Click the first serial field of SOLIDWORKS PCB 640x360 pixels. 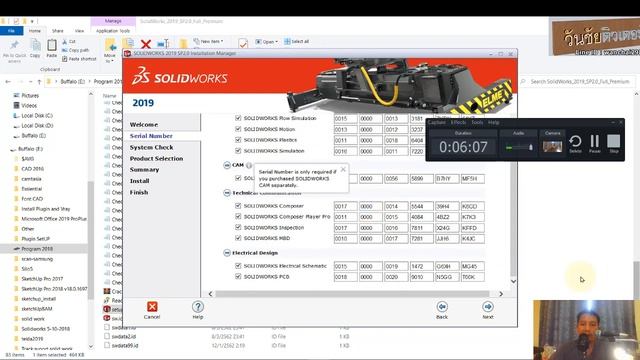[345, 277]
